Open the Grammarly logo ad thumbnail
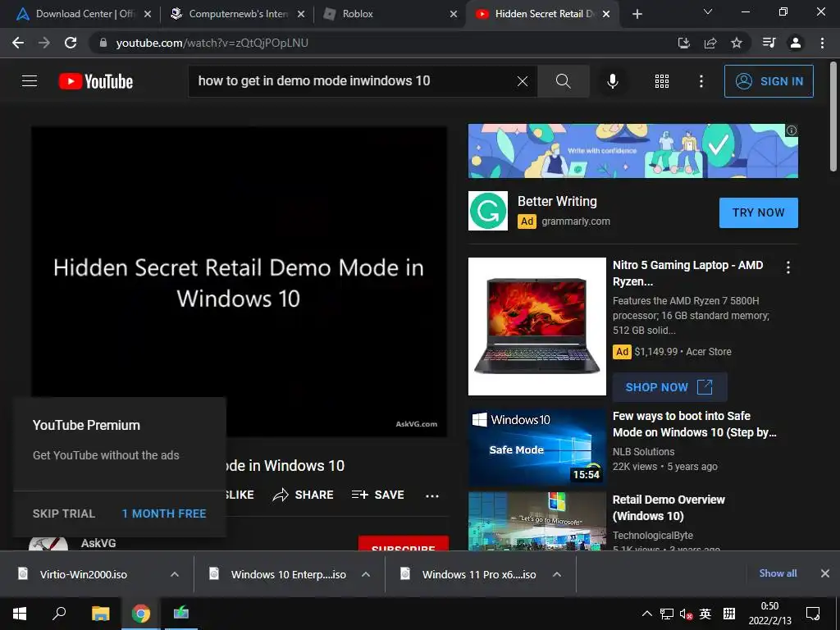The height and width of the screenshot is (630, 840). (488, 211)
